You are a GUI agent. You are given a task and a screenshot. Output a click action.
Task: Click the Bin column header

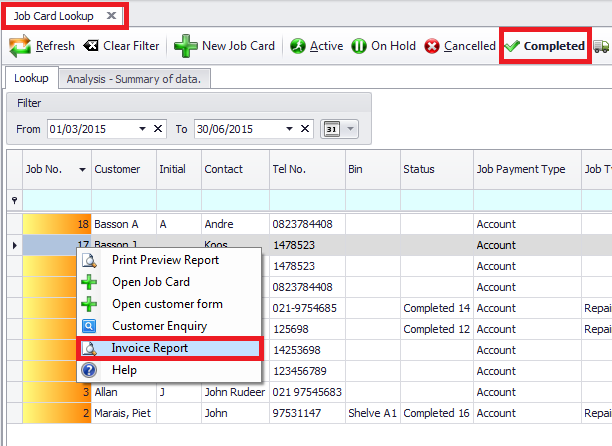coord(373,169)
